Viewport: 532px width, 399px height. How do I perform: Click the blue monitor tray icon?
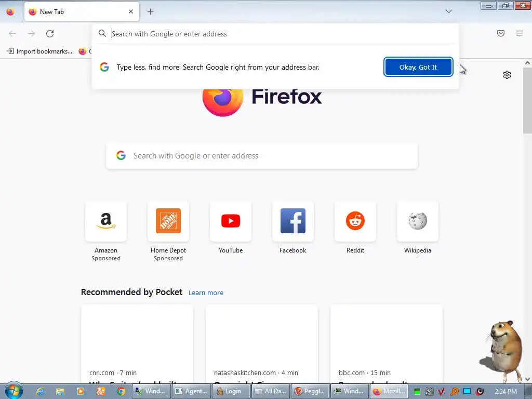[467, 392]
